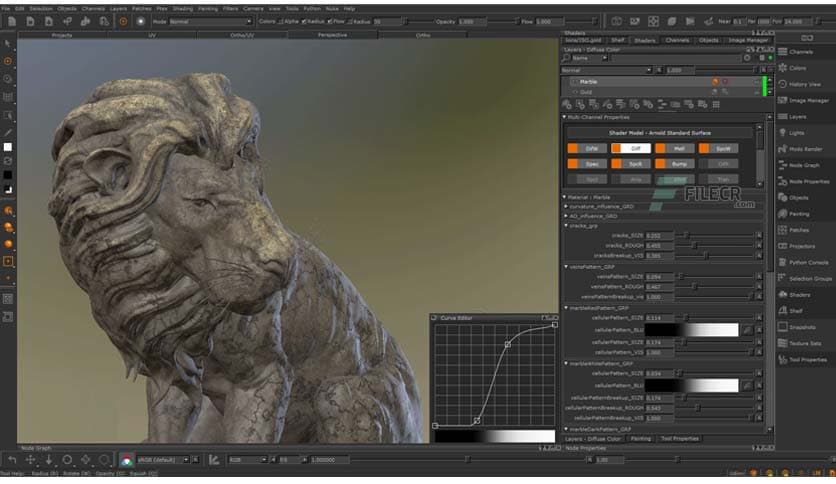Viewport: 836px width, 484px height.
Task: Collapse the cracks_grp section
Action: [x=566, y=225]
